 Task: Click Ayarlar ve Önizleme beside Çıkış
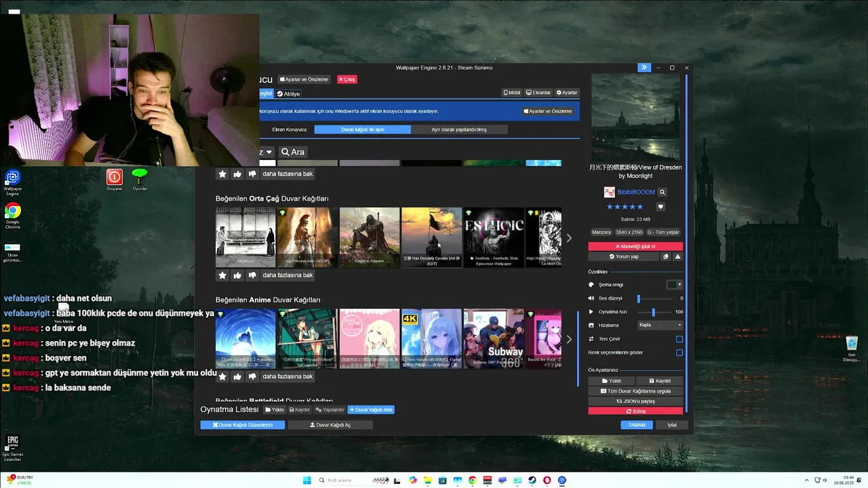point(304,79)
